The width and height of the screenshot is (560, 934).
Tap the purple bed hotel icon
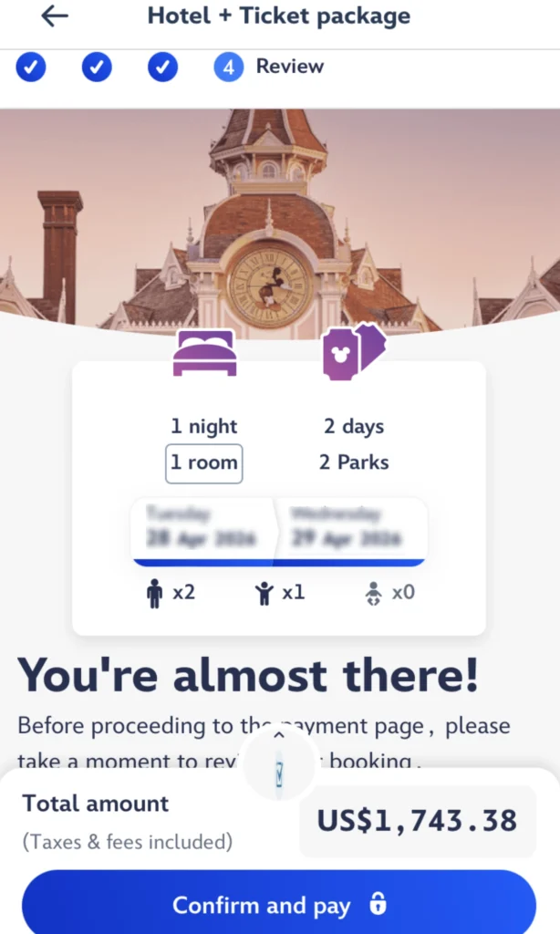pyautogui.click(x=205, y=353)
